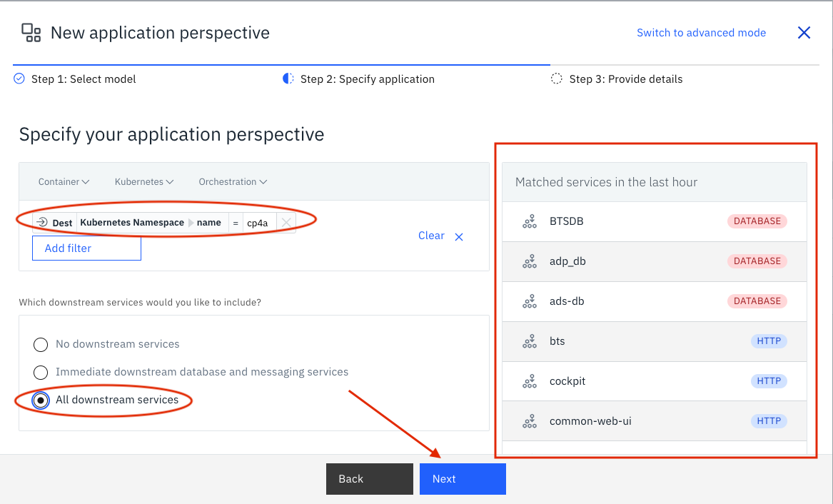Click the application perspective icon beside the title

pos(31,32)
